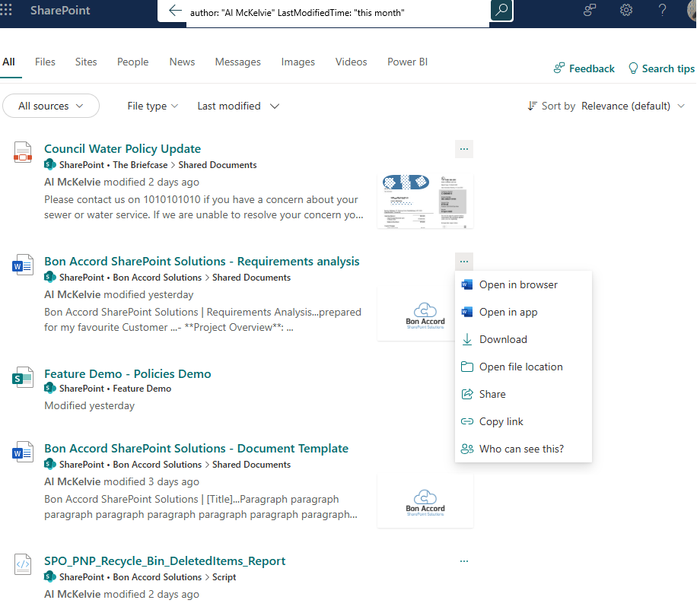
Task: Open more options for Council Water Policy Update
Action: 464,149
